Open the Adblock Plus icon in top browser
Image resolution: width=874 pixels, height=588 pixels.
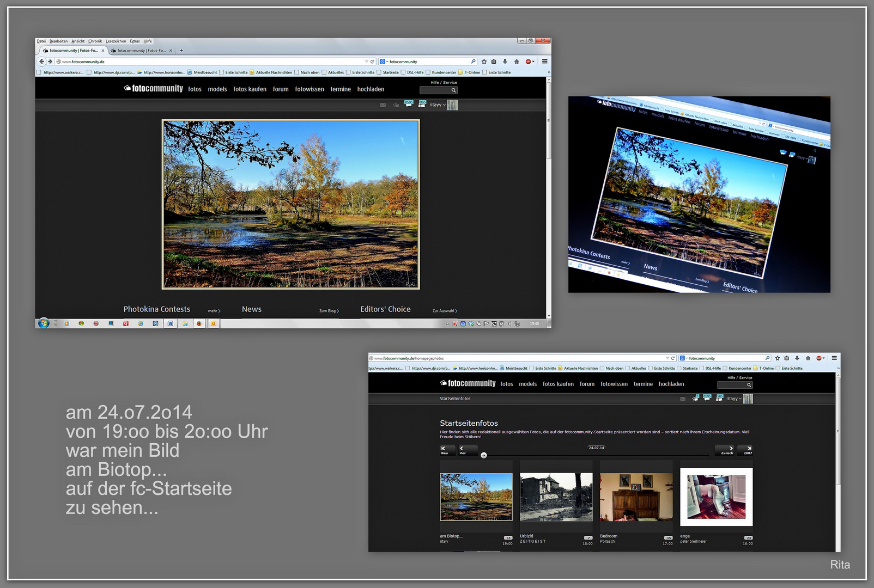tap(528, 62)
